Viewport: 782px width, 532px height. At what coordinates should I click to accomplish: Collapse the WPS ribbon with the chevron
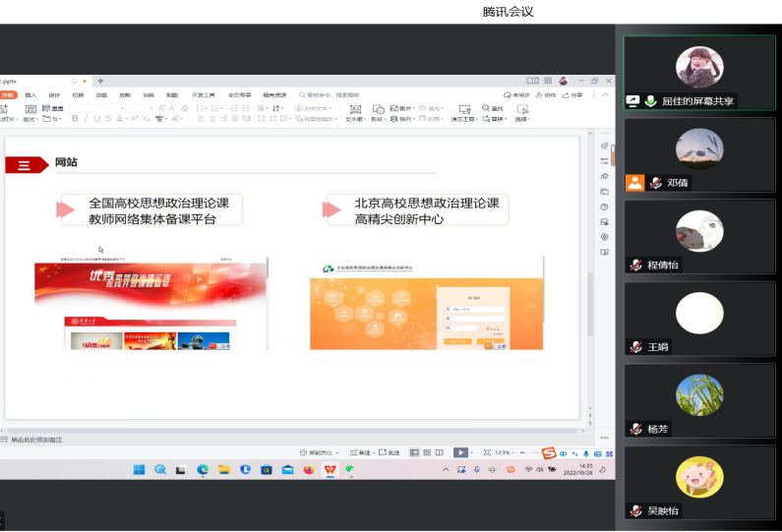click(x=606, y=94)
